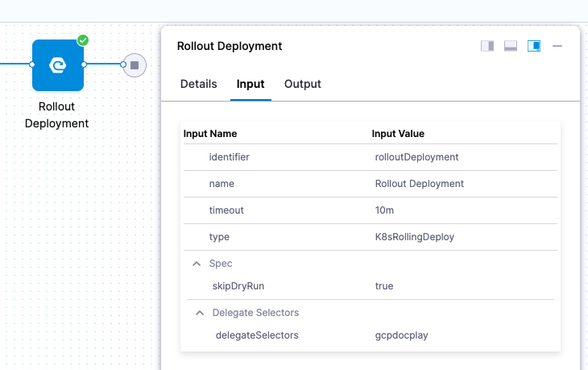This screenshot has width=588, height=370.
Task: Click the 10m timeout value
Action: 384,210
